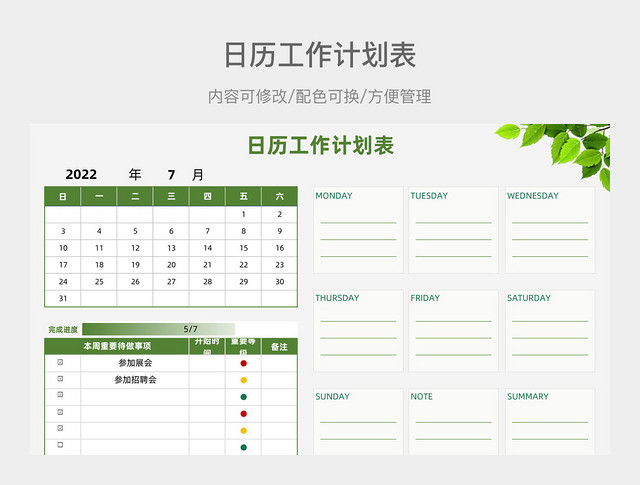Viewport: 640px width, 485px height.
Task: Click the MONDAY heading
Action: (334, 196)
